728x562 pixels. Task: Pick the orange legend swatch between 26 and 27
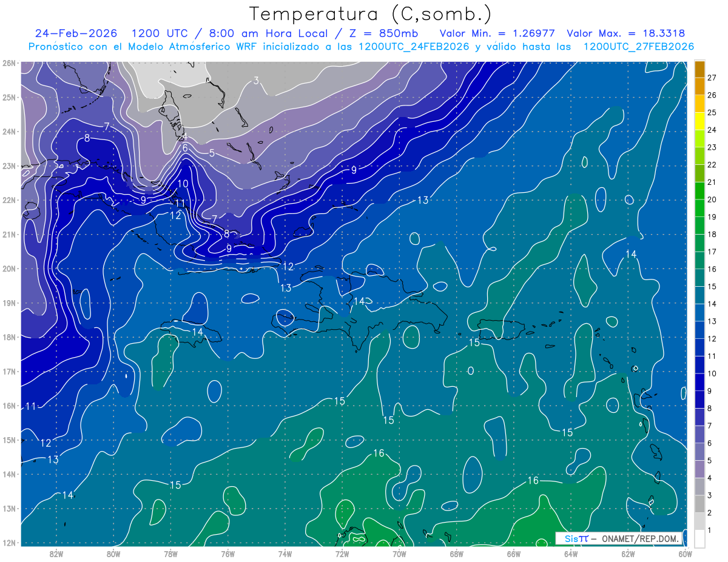(x=699, y=86)
